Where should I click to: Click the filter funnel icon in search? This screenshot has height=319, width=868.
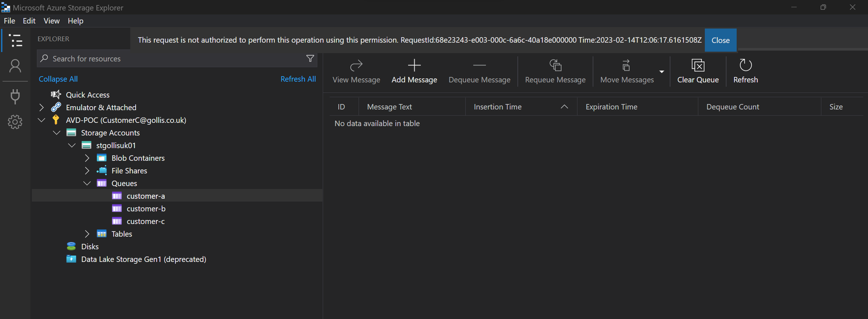(310, 59)
